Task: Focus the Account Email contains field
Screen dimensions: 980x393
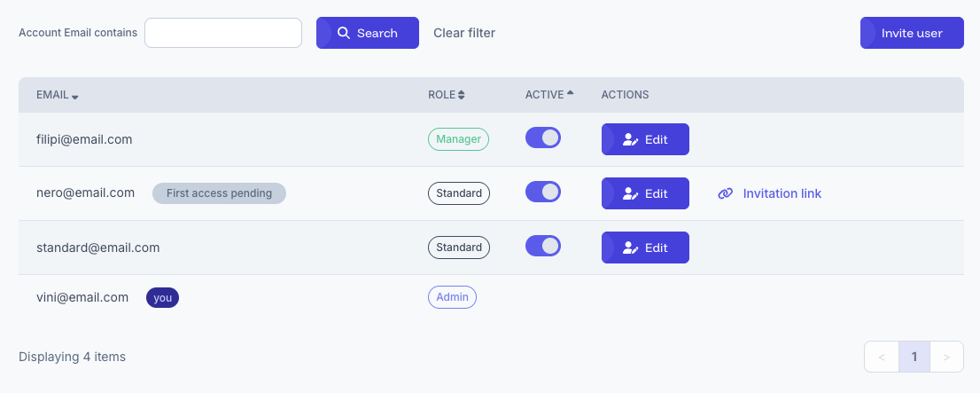Action: pyautogui.click(x=223, y=33)
